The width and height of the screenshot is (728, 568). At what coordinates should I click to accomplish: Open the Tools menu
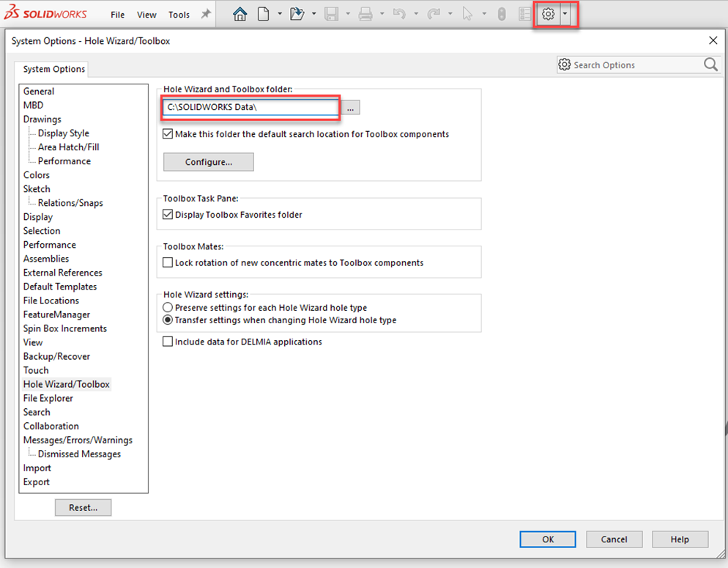[179, 14]
